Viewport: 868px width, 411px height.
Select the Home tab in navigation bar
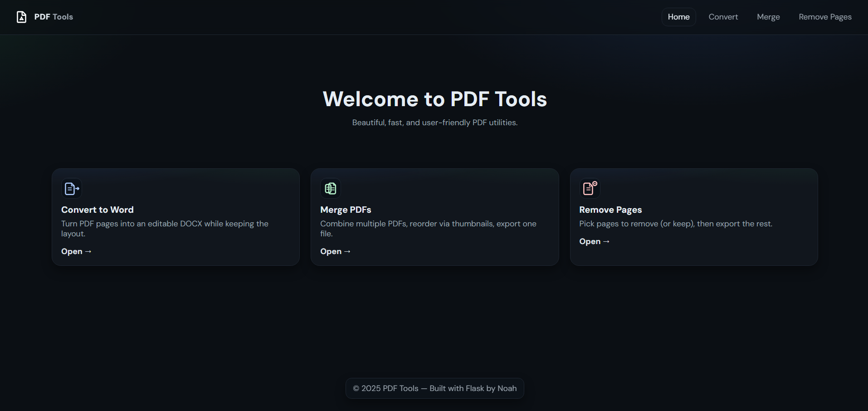click(678, 17)
